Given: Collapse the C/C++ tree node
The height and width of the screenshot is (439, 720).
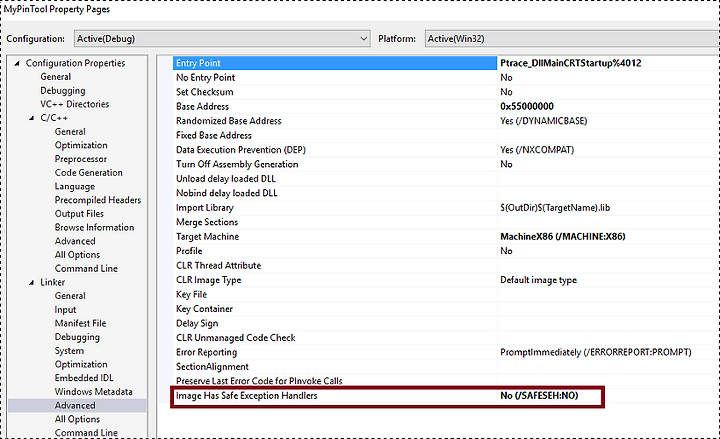Looking at the screenshot, I should pos(31,118).
